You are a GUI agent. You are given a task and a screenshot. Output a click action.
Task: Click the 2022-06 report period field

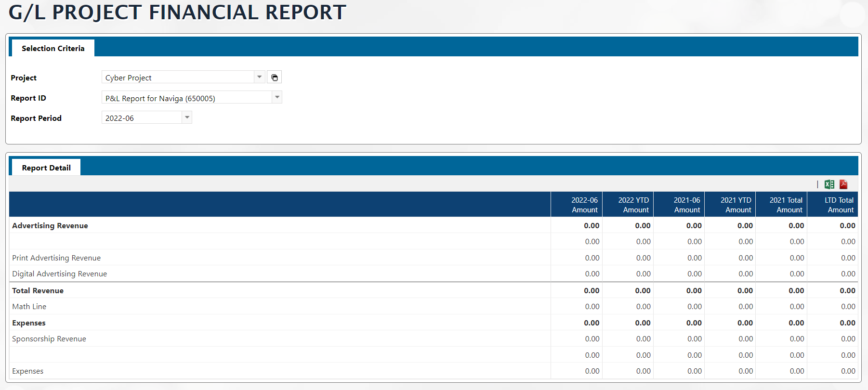[x=141, y=118]
